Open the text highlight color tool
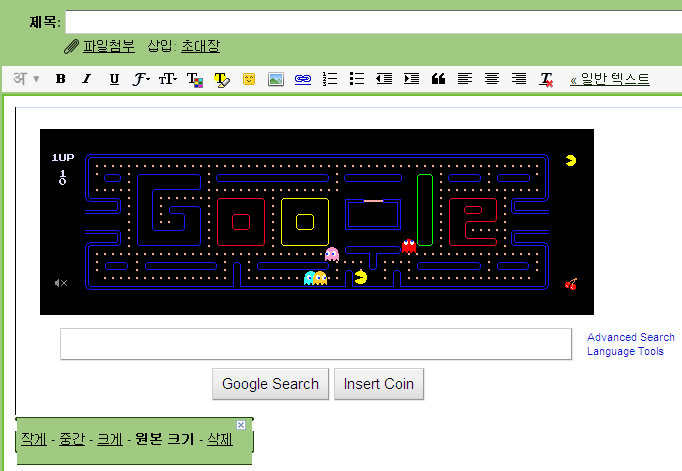This screenshot has width=682, height=471. tap(222, 80)
